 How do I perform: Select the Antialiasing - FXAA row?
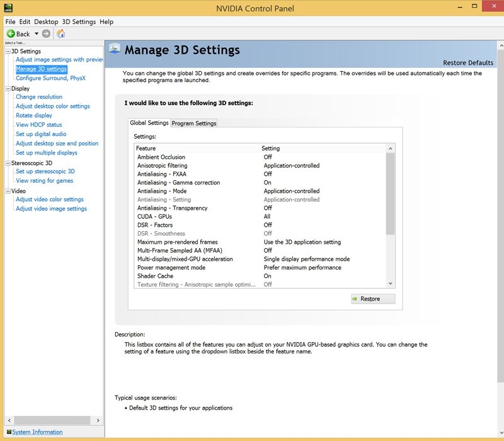point(260,175)
